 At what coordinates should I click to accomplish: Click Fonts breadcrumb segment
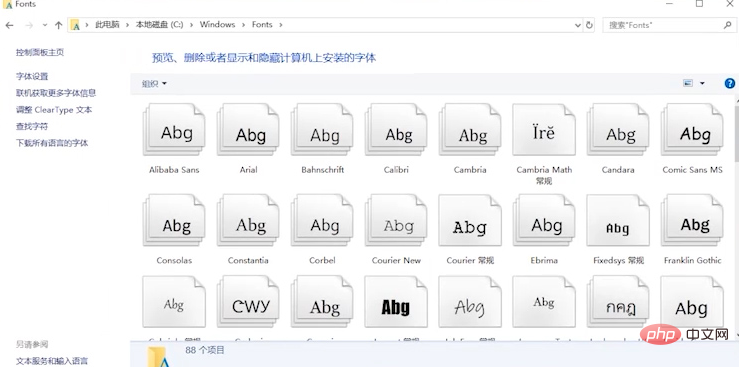coord(262,24)
